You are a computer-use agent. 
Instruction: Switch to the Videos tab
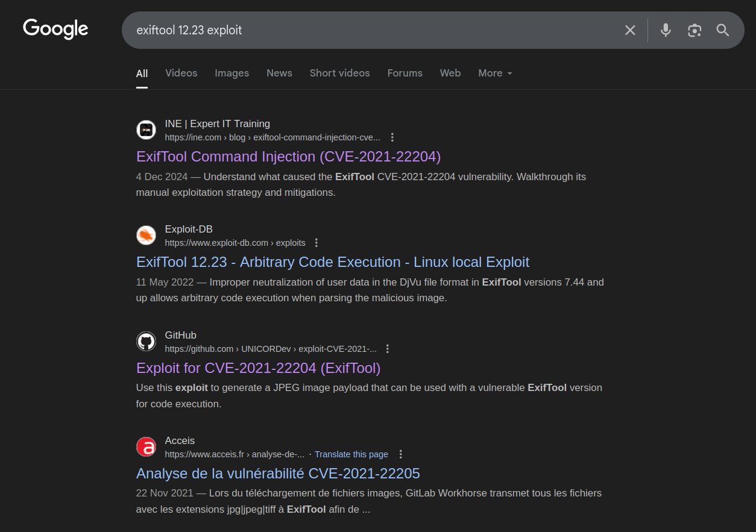click(x=181, y=73)
